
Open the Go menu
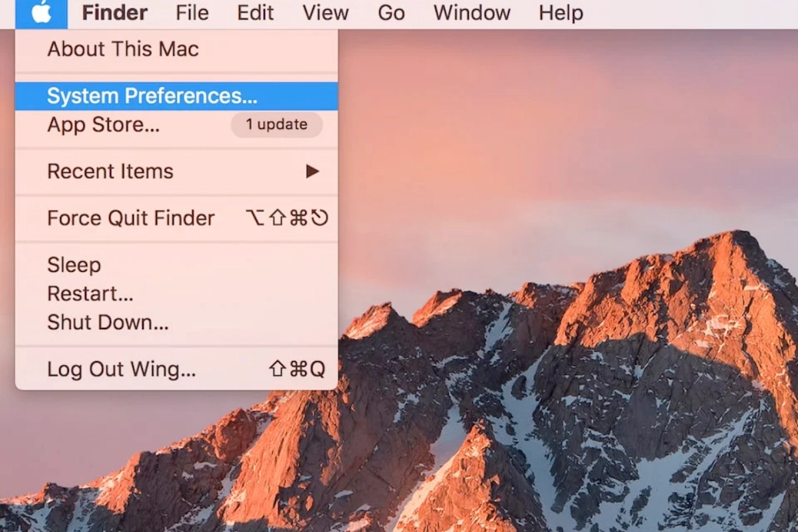pyautogui.click(x=391, y=13)
